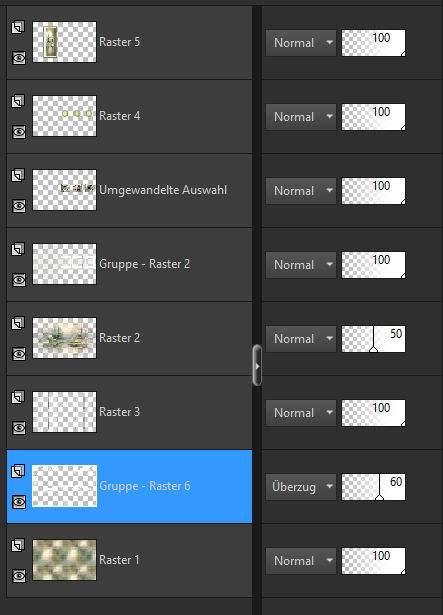Screen dimensions: 443x615
Task: Click layer type icon of Gruppe - Raster 2
Action: (x=18, y=249)
